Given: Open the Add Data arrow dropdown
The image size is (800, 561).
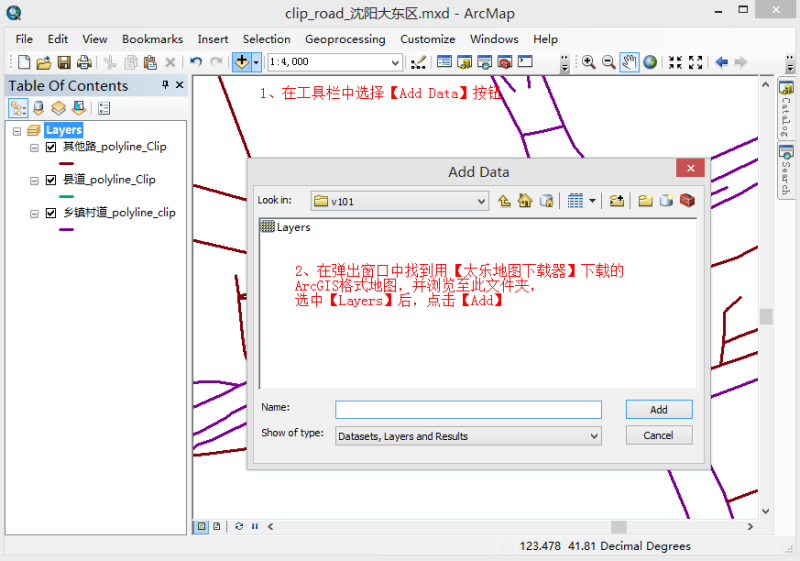Looking at the screenshot, I should tap(256, 62).
